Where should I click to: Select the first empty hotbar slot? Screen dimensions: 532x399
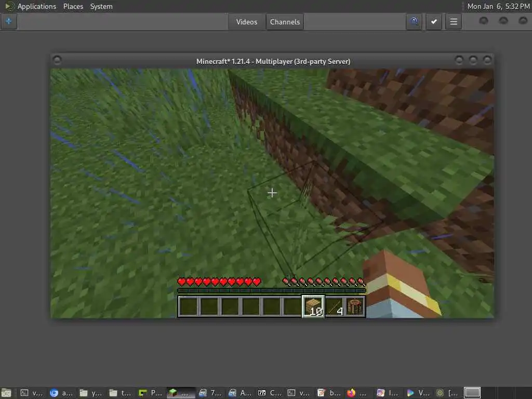tap(189, 307)
